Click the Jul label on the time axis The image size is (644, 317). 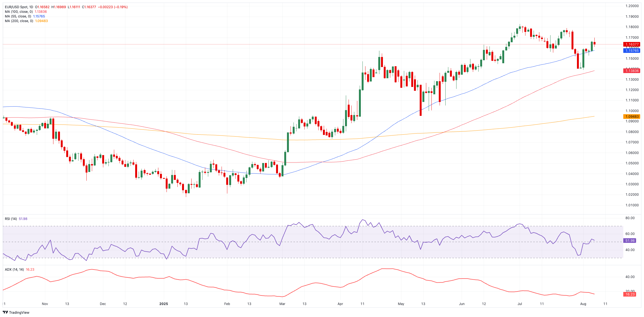(x=520, y=304)
